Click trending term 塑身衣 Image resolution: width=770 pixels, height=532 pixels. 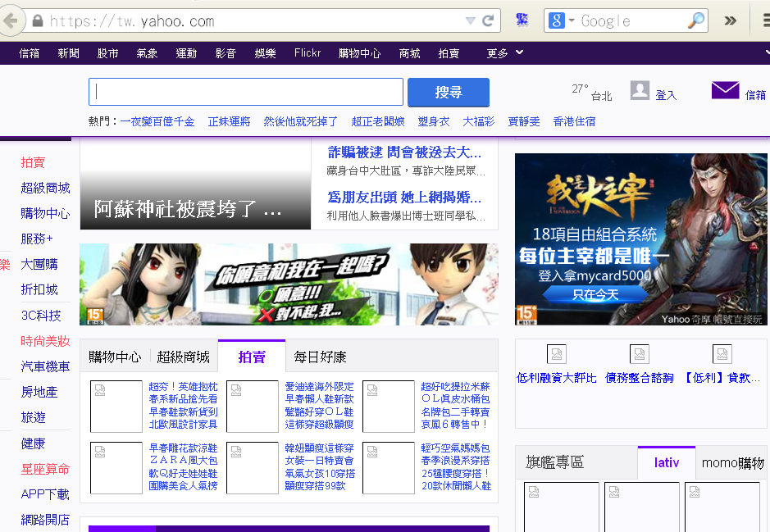(434, 121)
